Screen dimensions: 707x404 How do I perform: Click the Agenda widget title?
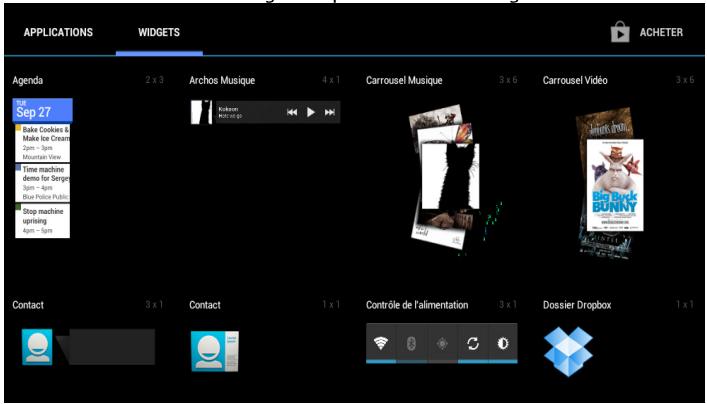pos(28,81)
